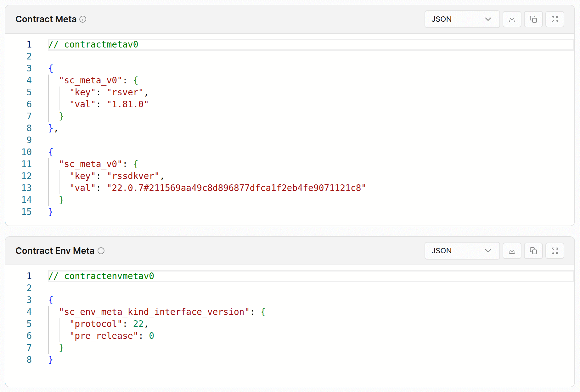Expand Contract Env Meta to fullscreen
Image resolution: width=580 pixels, height=392 pixels.
pos(555,251)
